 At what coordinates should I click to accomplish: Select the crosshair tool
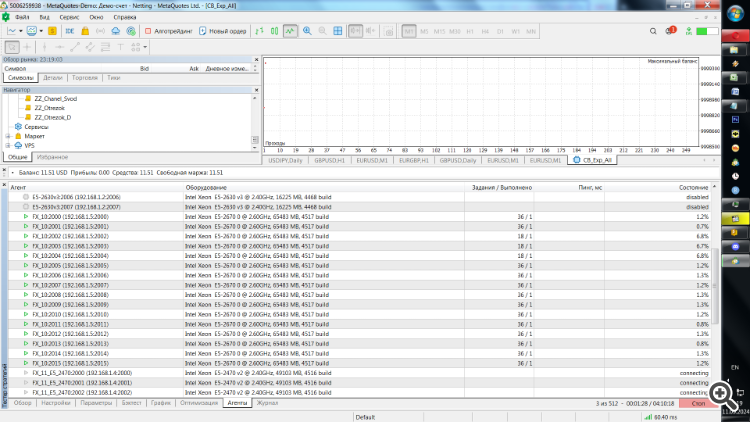[27, 47]
